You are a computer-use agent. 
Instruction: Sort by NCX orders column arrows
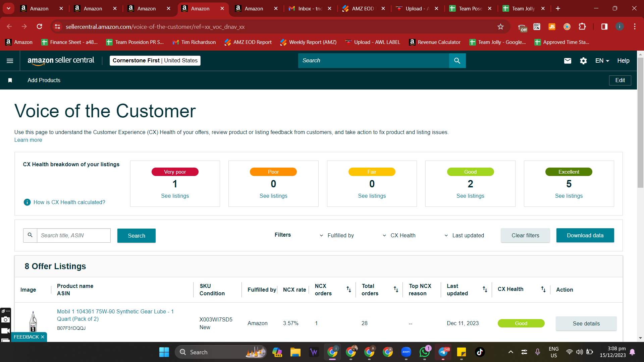point(349,289)
